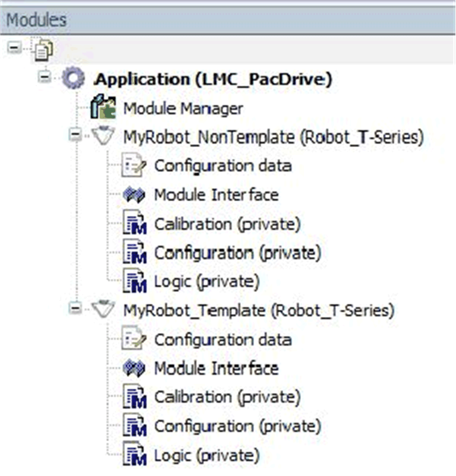Collapse the MyRobot_NonTemplate node

[x=75, y=135]
